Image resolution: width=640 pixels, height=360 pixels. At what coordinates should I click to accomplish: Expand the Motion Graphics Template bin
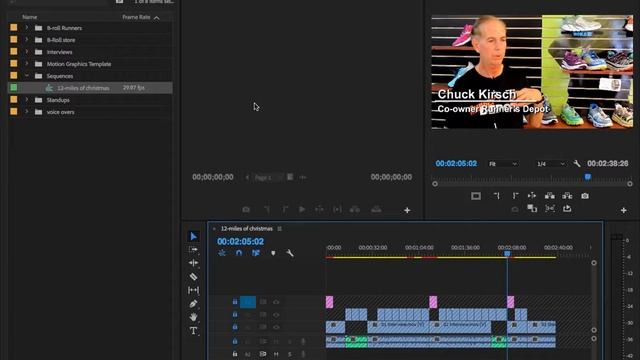coord(27,64)
